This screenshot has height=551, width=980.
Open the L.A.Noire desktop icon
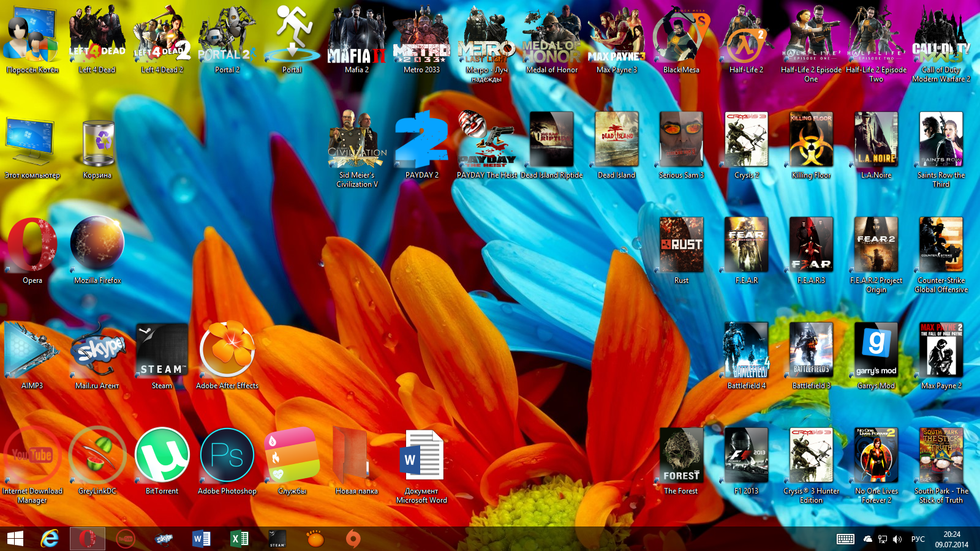[876, 140]
